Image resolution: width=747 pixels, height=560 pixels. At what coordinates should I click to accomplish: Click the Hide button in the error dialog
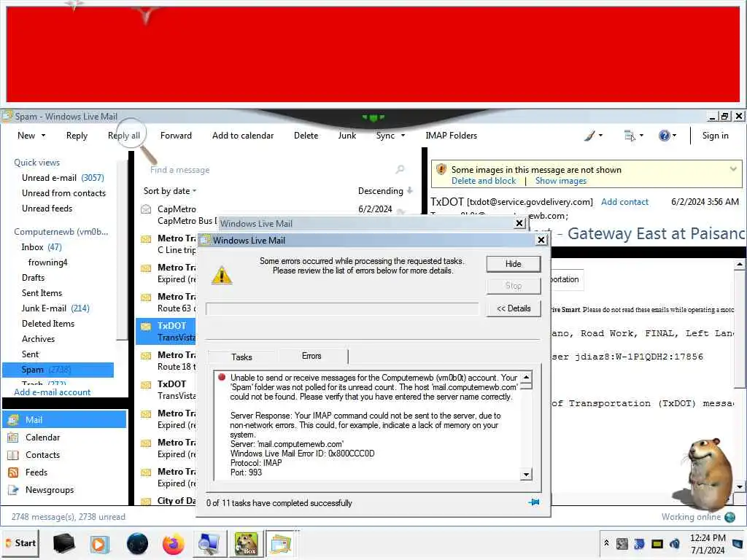click(514, 264)
